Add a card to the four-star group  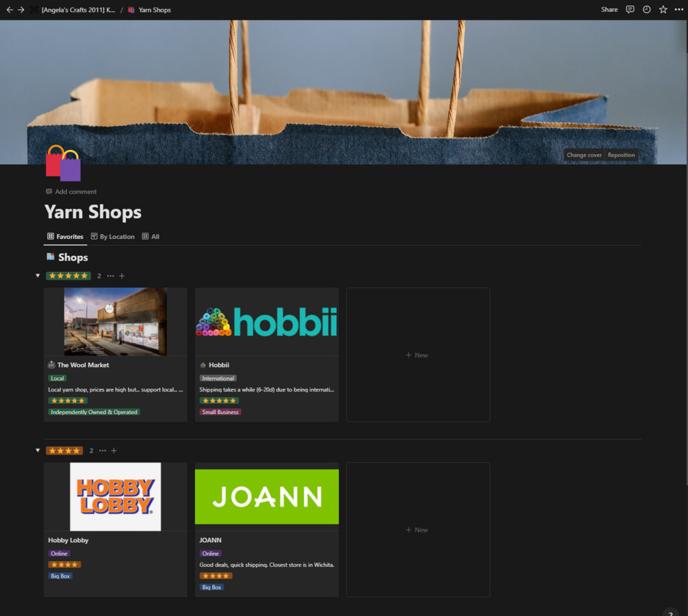pos(114,450)
